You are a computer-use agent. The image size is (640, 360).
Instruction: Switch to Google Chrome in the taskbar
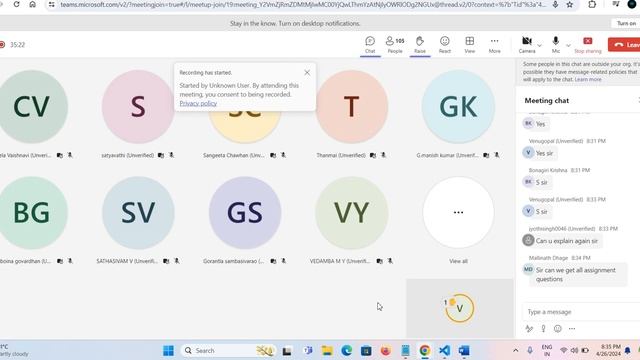point(424,350)
